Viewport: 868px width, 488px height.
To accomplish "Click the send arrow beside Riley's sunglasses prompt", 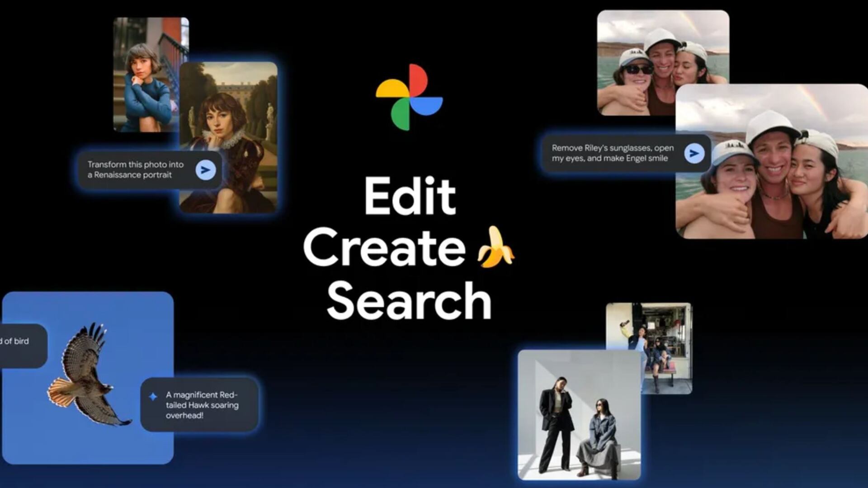I will click(x=694, y=153).
